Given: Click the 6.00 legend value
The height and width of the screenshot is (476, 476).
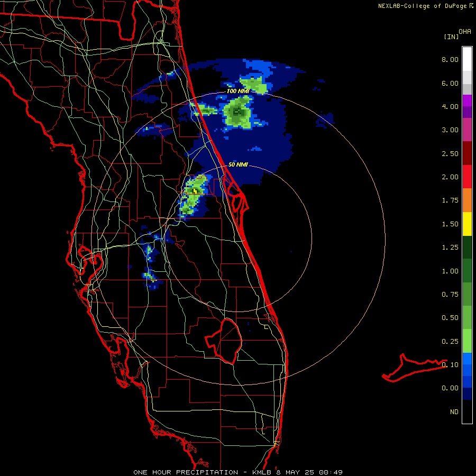Looking at the screenshot, I should 450,83.
